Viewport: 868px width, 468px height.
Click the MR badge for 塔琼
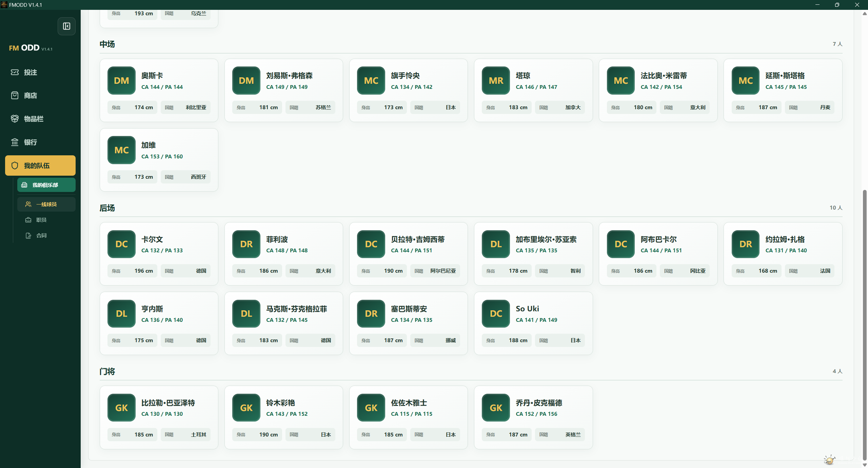(x=496, y=80)
